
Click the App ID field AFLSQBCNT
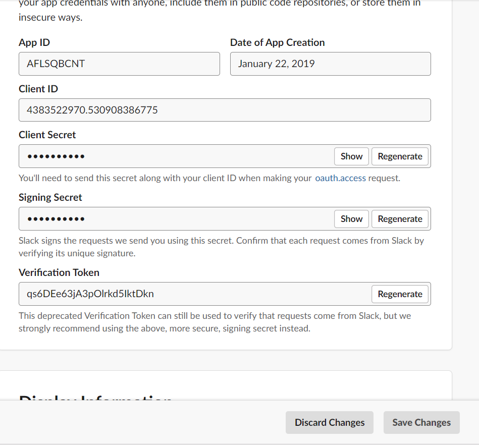point(119,64)
